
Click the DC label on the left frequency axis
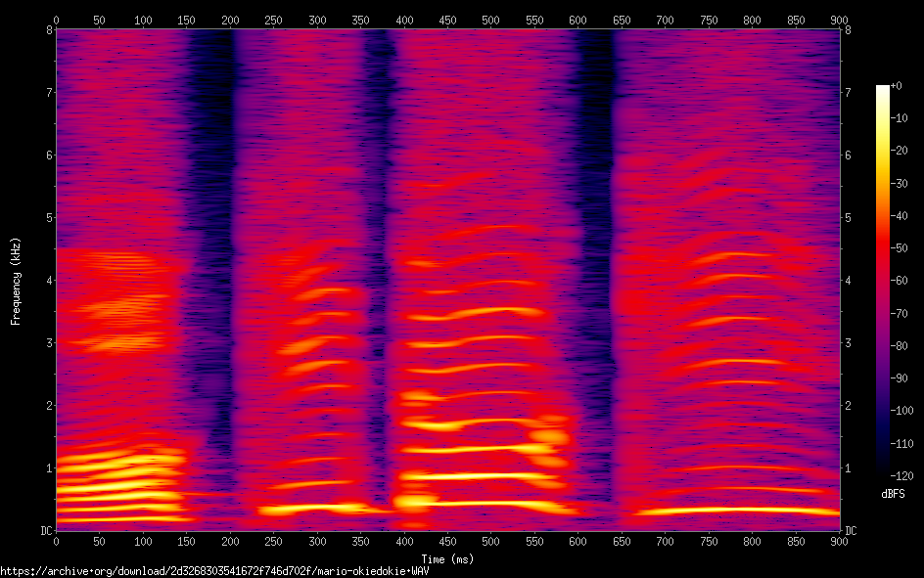click(45, 531)
